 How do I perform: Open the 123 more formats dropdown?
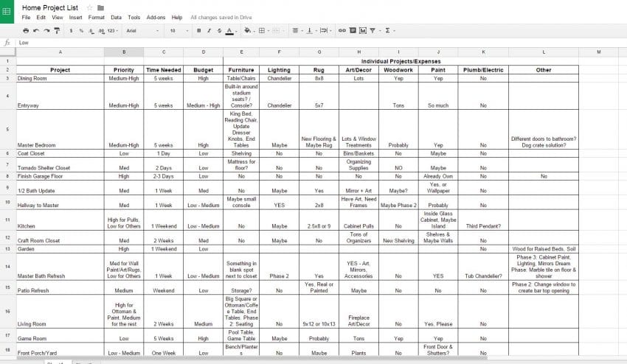point(113,30)
